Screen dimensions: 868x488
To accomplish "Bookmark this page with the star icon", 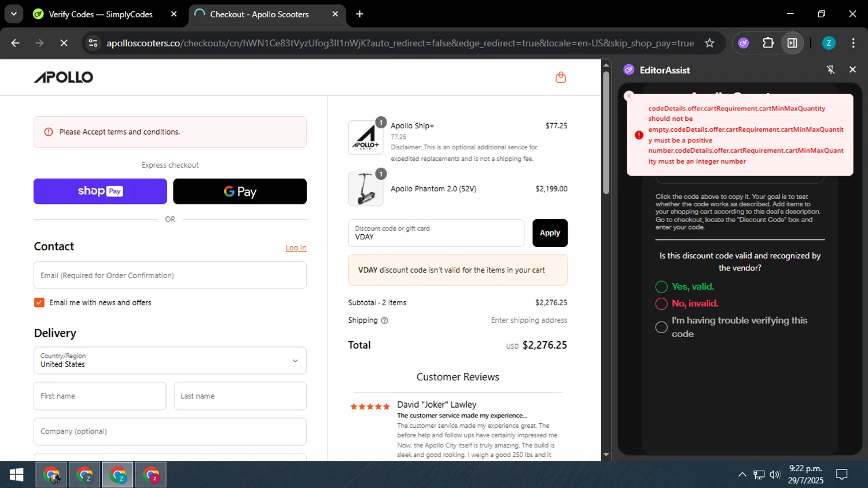I will pos(709,43).
